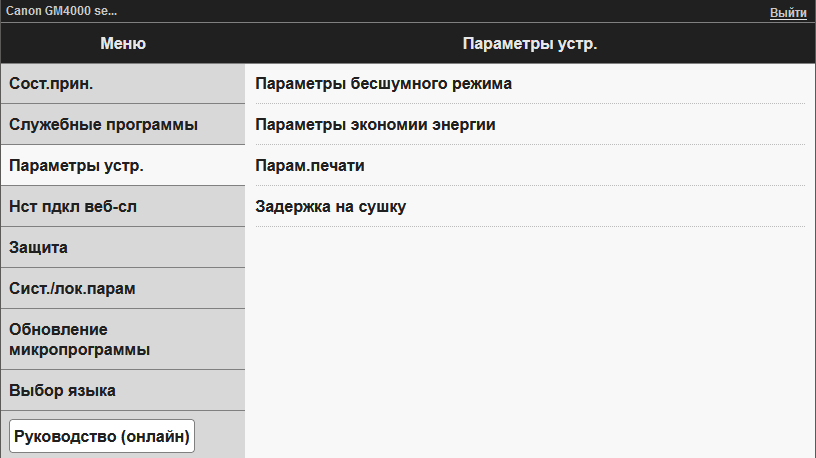Click the Выйти logout link
Screen dimensions: 816x458
788,13
